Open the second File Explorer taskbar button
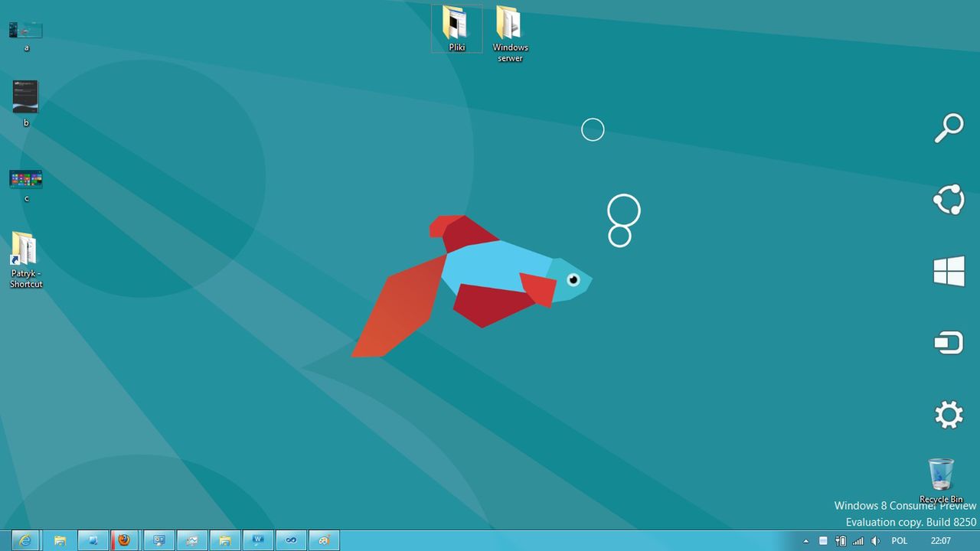This screenshot has height=551, width=980. 225,540
